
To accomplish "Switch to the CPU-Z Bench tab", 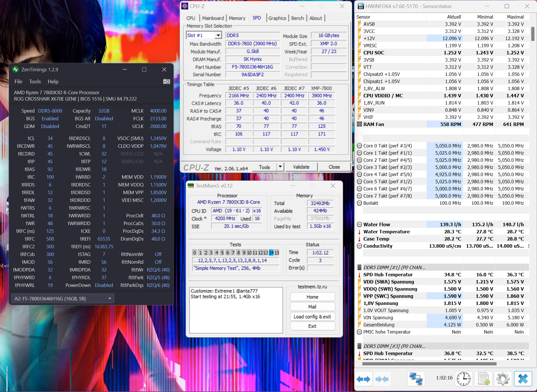I will [298, 18].
